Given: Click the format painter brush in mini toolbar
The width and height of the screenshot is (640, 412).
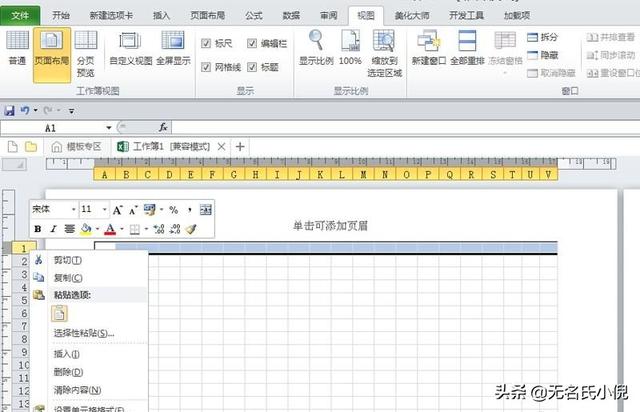Looking at the screenshot, I should (191, 229).
